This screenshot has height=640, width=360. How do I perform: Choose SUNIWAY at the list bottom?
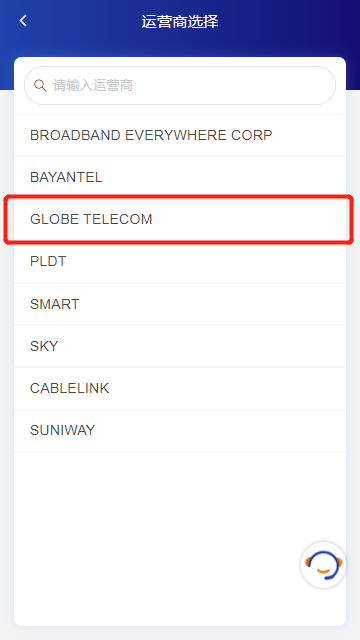tap(180, 430)
